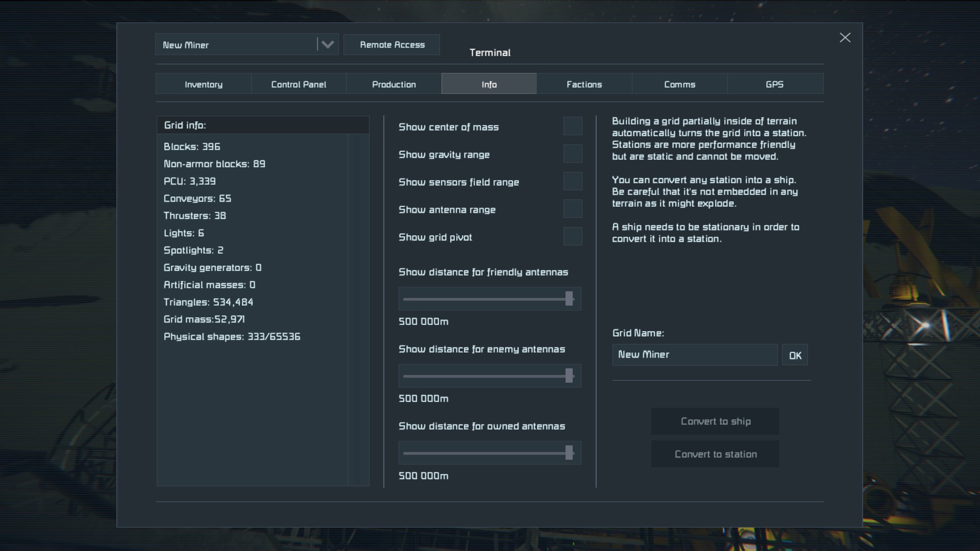
Task: Toggle Show antenna range checkbox
Action: pos(573,209)
